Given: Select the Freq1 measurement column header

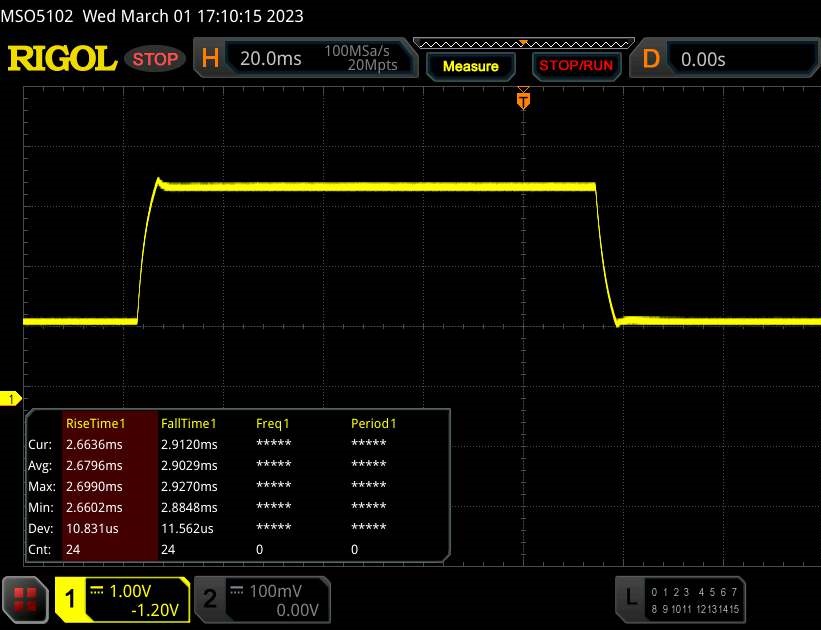Looking at the screenshot, I should click(272, 423).
